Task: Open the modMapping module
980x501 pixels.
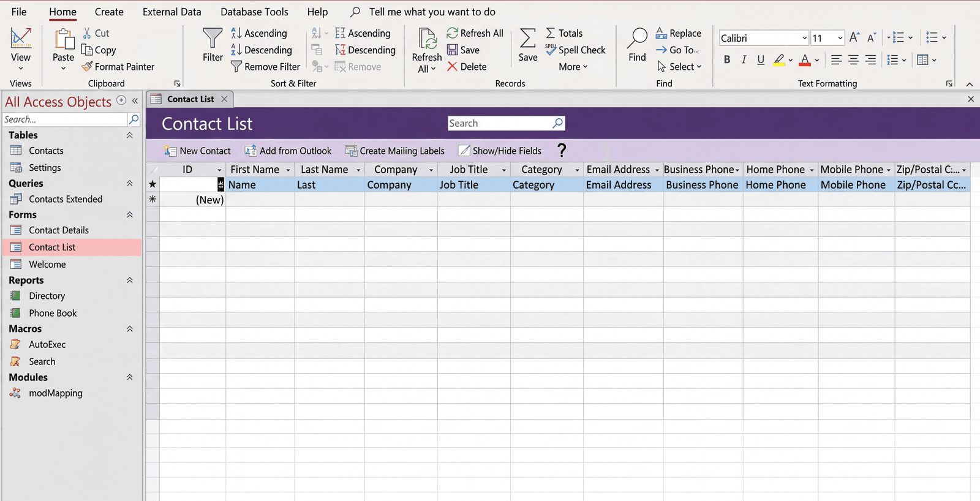Action: tap(56, 393)
